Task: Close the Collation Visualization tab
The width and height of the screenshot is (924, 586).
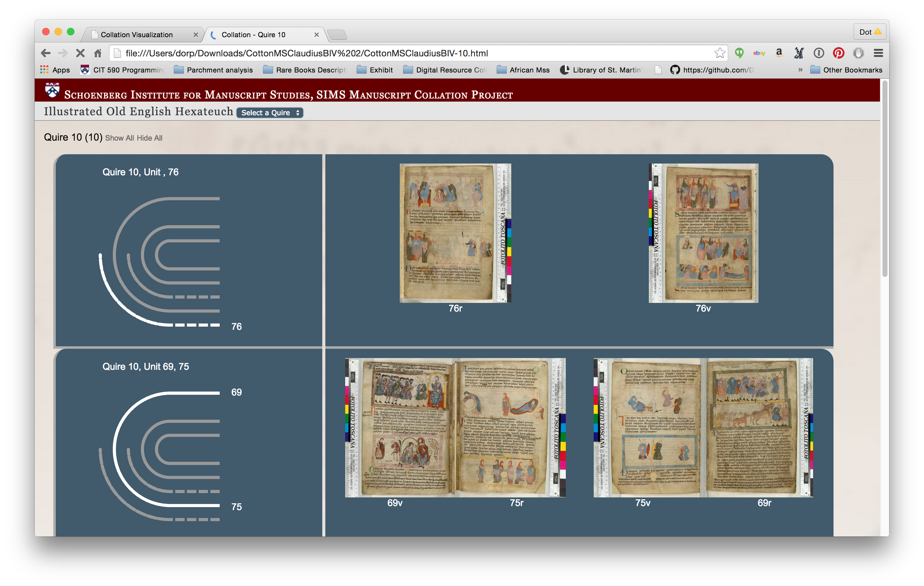Action: coord(196,34)
